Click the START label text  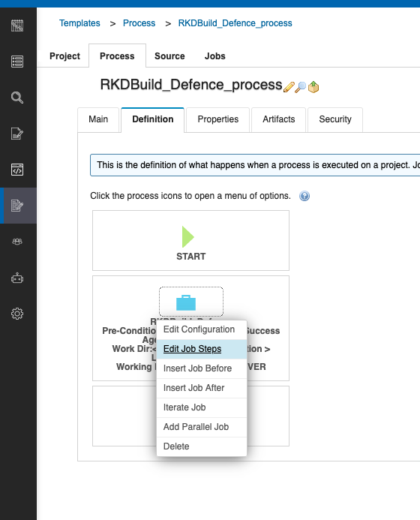(191, 257)
